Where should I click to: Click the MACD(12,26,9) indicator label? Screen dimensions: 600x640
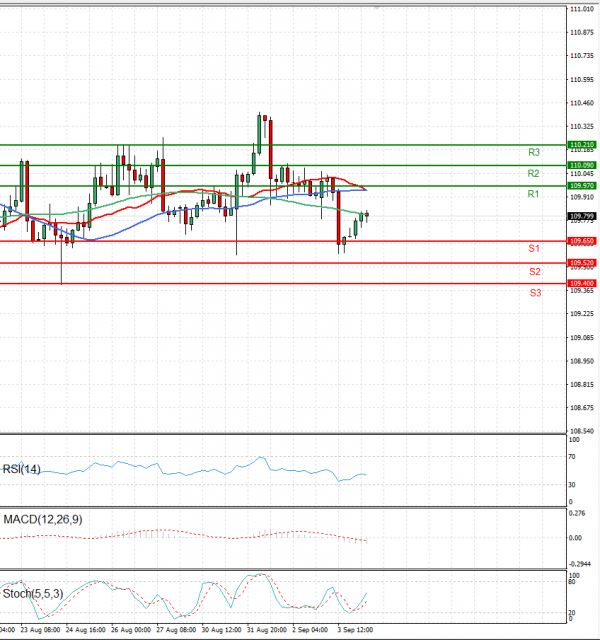(43, 520)
